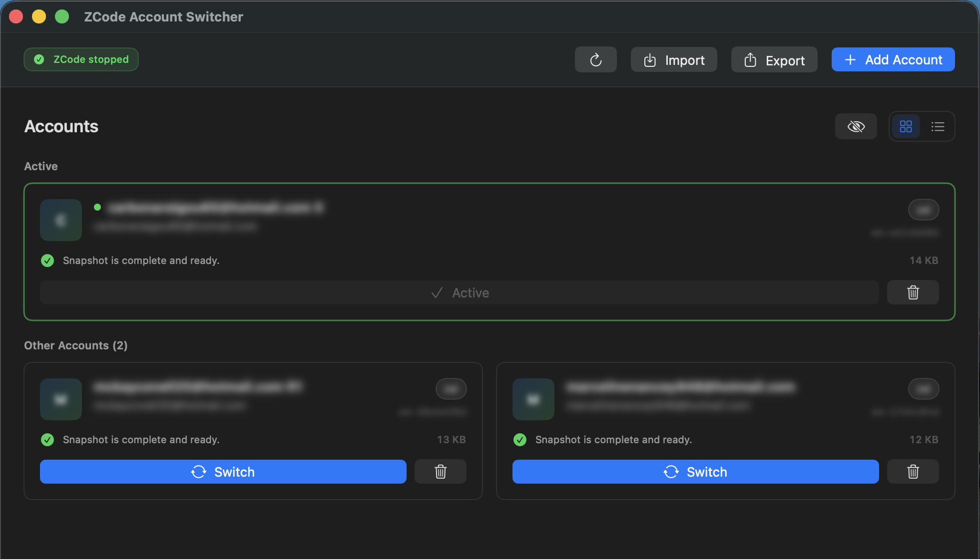Click the red close window button
The height and width of the screenshot is (559, 980).
point(16,17)
